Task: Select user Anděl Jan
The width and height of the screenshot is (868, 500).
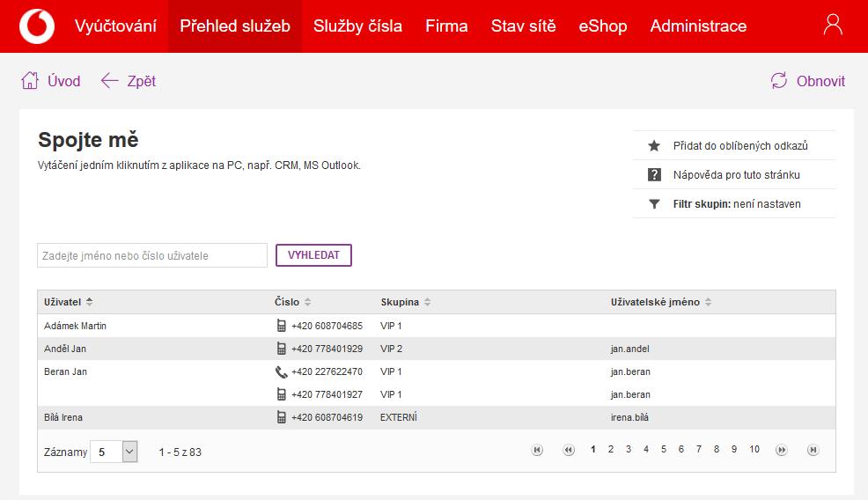Action: coord(65,349)
